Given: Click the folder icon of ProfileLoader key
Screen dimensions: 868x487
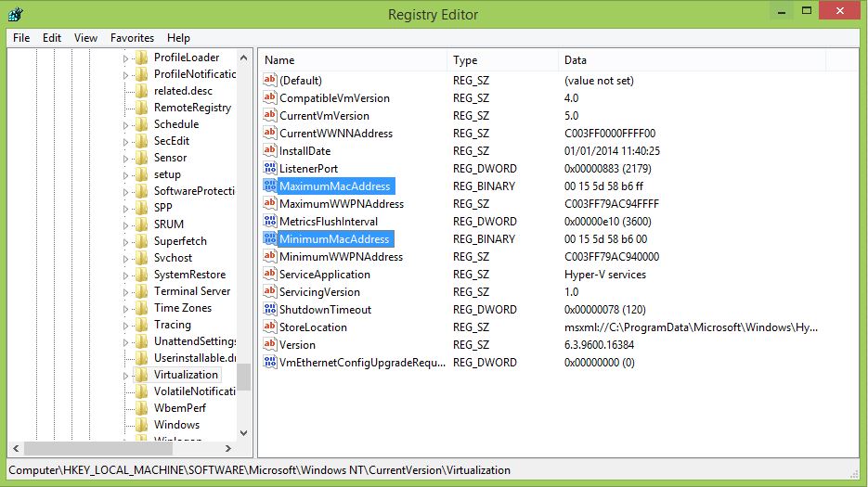Looking at the screenshot, I should [x=142, y=58].
